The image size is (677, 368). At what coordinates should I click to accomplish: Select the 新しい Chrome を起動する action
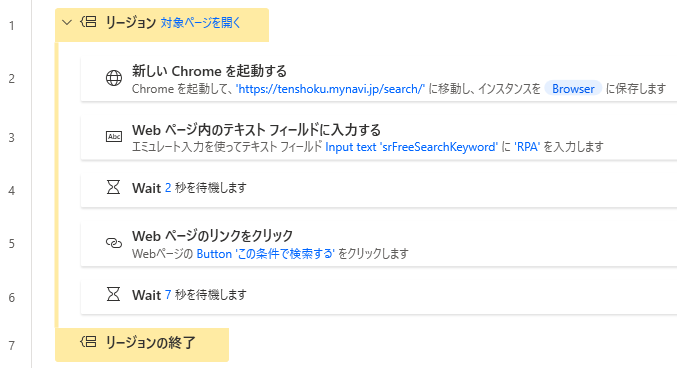[379, 79]
